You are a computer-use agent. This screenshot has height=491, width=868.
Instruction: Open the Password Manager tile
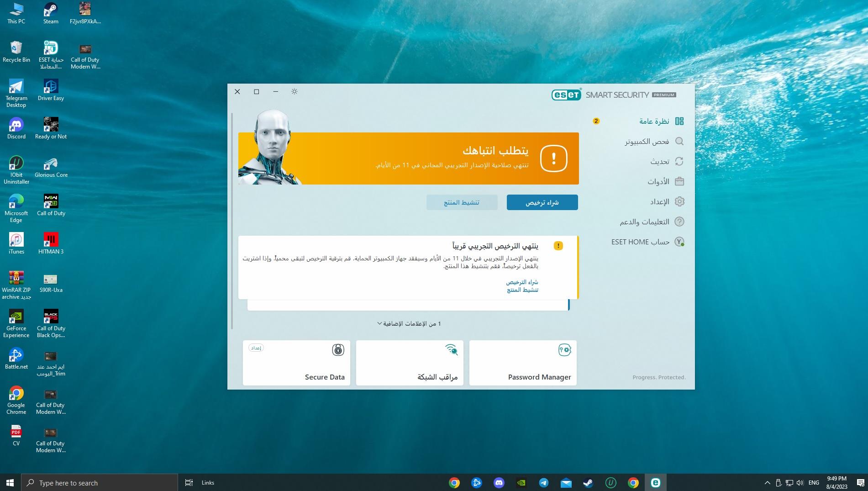[523, 363]
